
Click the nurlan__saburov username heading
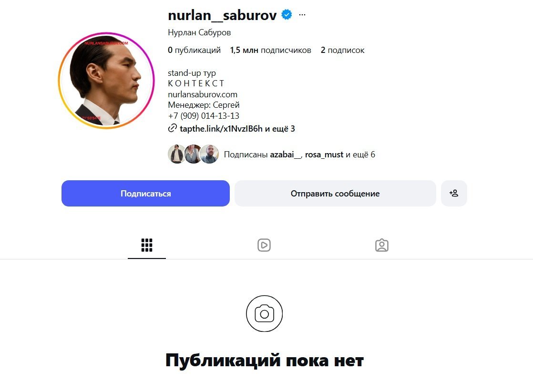(x=222, y=15)
